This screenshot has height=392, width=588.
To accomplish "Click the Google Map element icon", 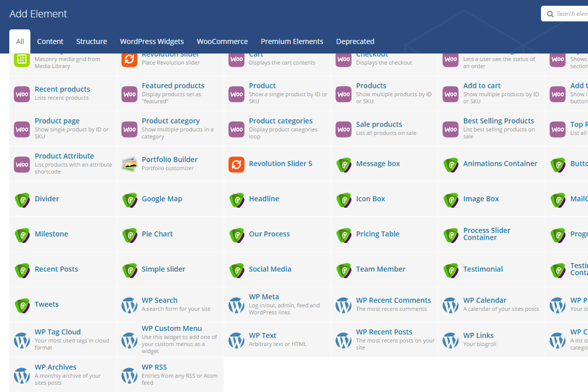I will [129, 199].
